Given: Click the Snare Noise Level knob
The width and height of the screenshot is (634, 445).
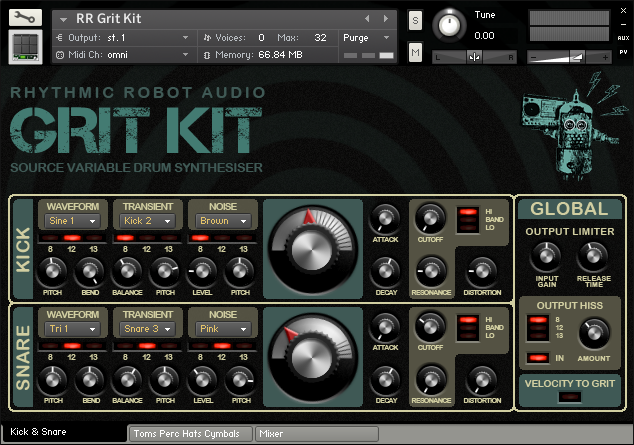Looking at the screenshot, I should [202, 380].
